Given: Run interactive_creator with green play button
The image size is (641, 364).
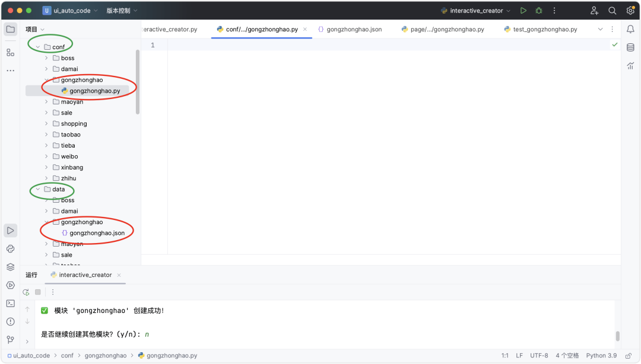Looking at the screenshot, I should pos(523,11).
